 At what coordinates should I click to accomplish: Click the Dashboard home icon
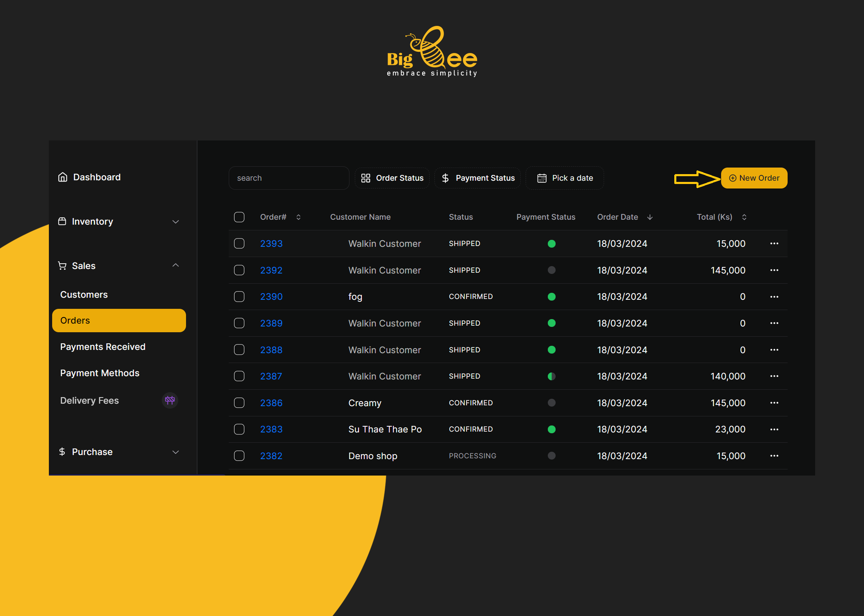click(x=62, y=177)
